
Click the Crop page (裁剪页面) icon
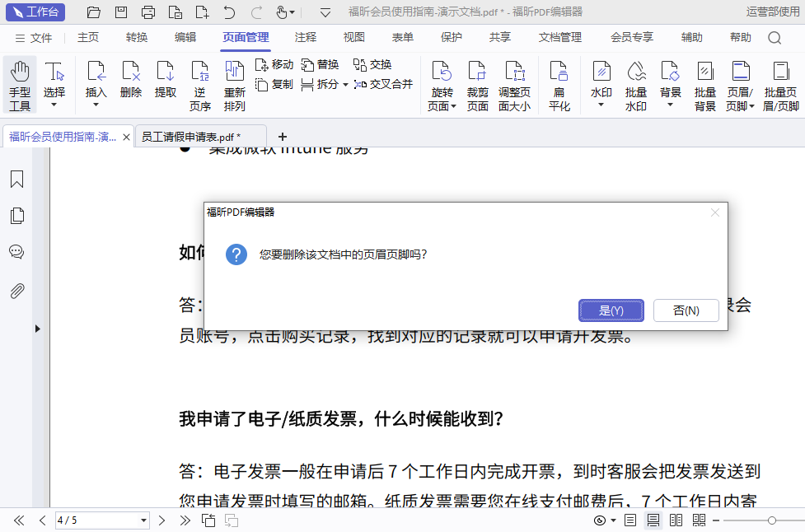coord(477,85)
